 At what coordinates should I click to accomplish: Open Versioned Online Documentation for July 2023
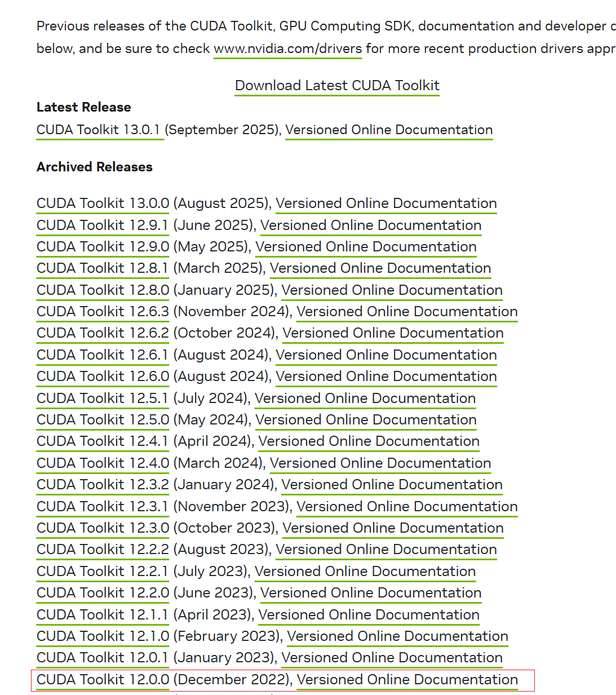365,572
